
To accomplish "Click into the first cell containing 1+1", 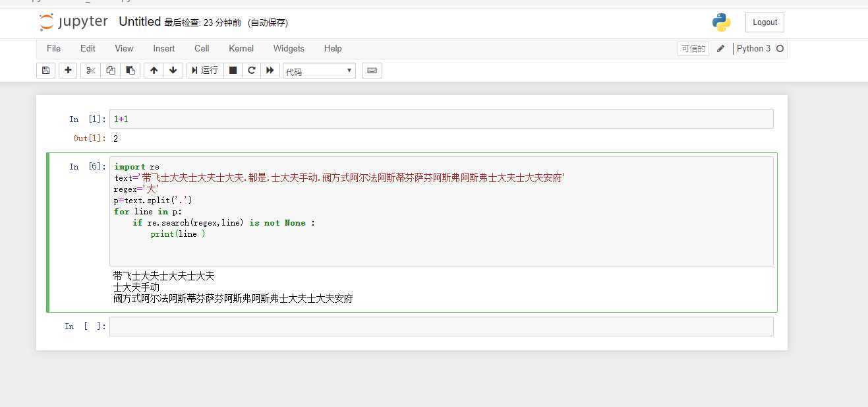I will point(441,119).
